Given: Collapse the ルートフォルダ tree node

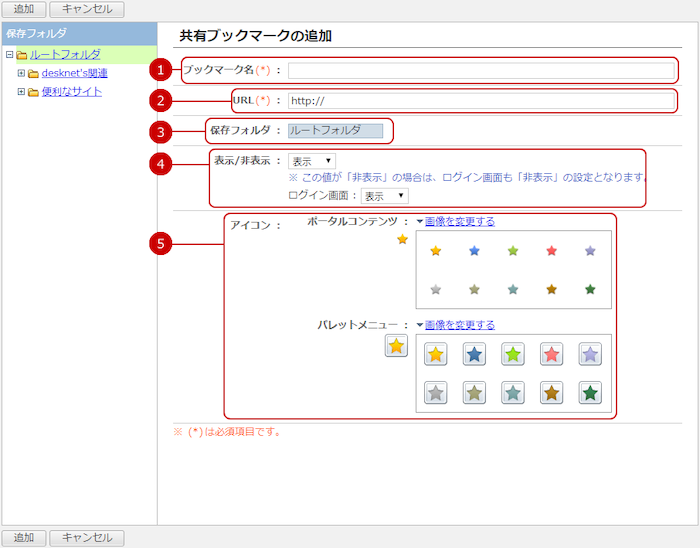Looking at the screenshot, I should pyautogui.click(x=9, y=55).
